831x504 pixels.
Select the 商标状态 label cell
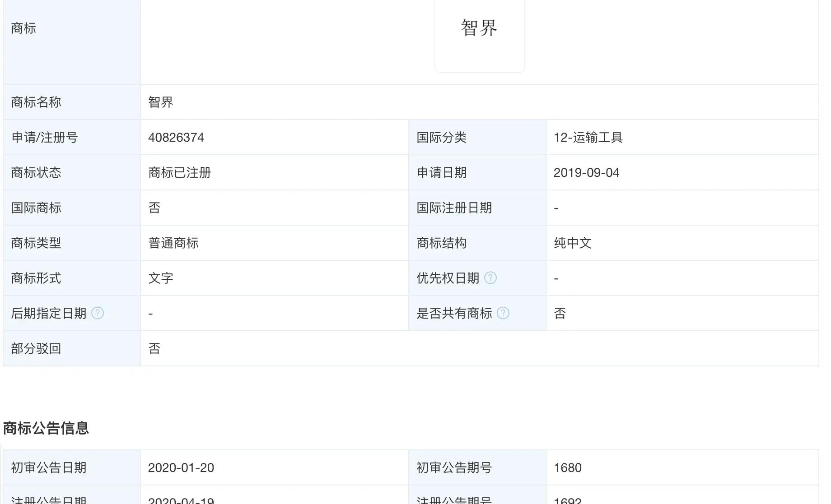point(72,172)
